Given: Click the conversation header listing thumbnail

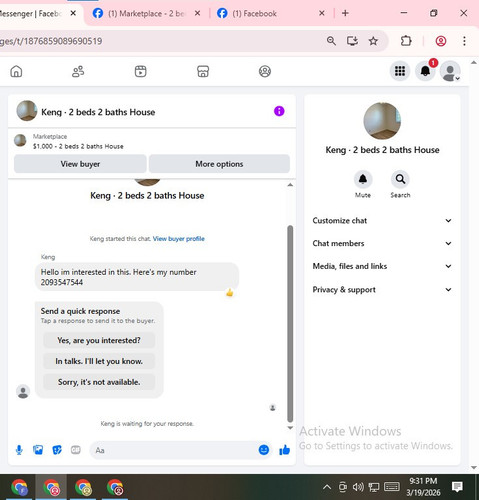Looking at the screenshot, I should (27, 111).
